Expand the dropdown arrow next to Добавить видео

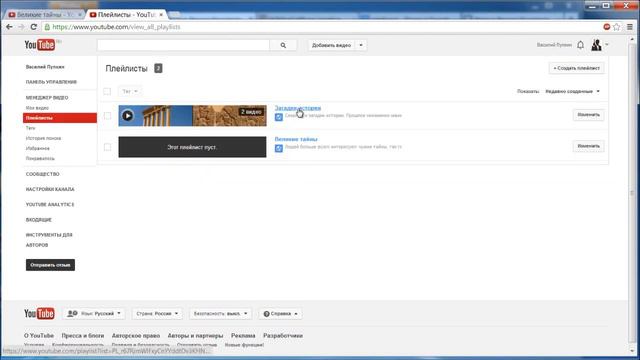click(x=361, y=45)
